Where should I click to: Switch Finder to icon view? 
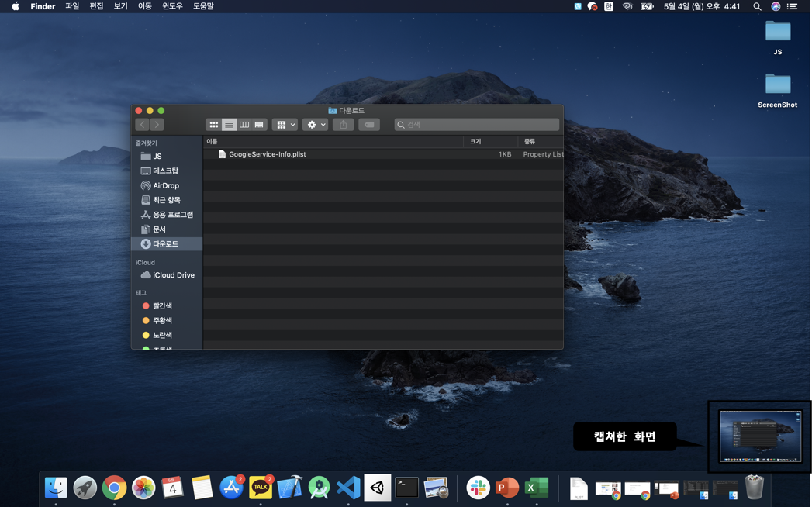(x=213, y=125)
